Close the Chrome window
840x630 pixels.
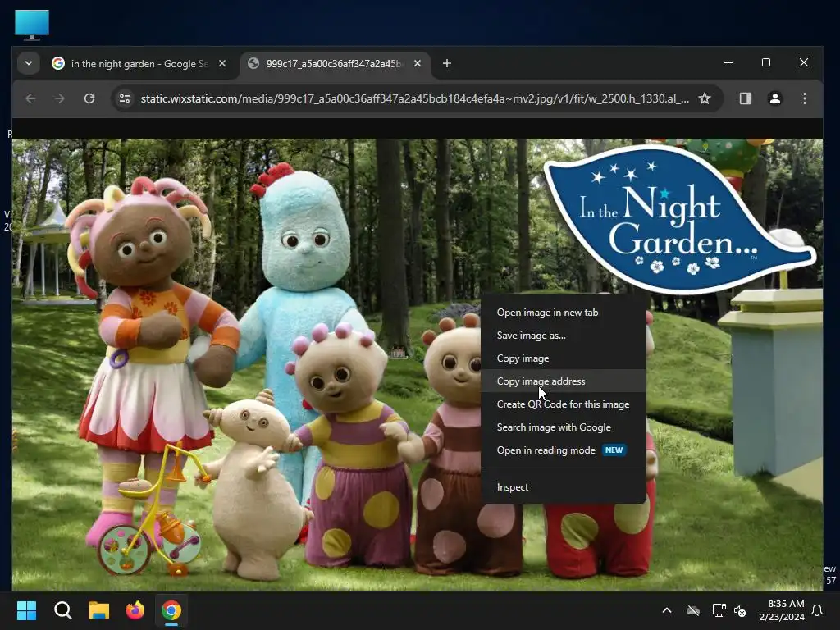tap(804, 62)
